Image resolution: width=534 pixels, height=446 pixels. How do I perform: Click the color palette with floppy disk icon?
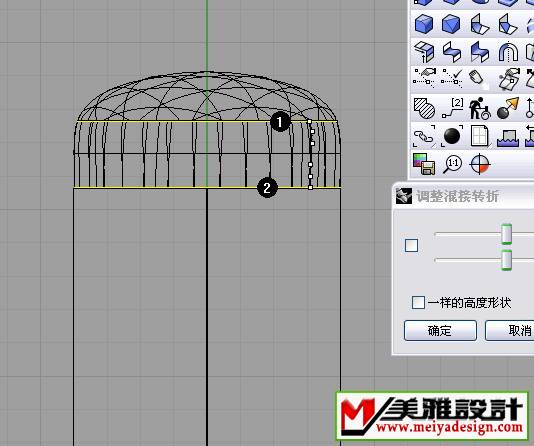pos(424,164)
